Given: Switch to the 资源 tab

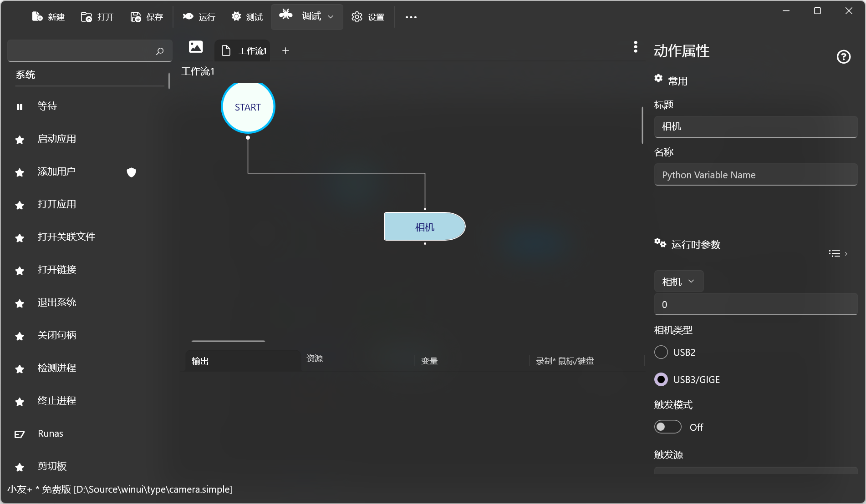Looking at the screenshot, I should pyautogui.click(x=315, y=358).
